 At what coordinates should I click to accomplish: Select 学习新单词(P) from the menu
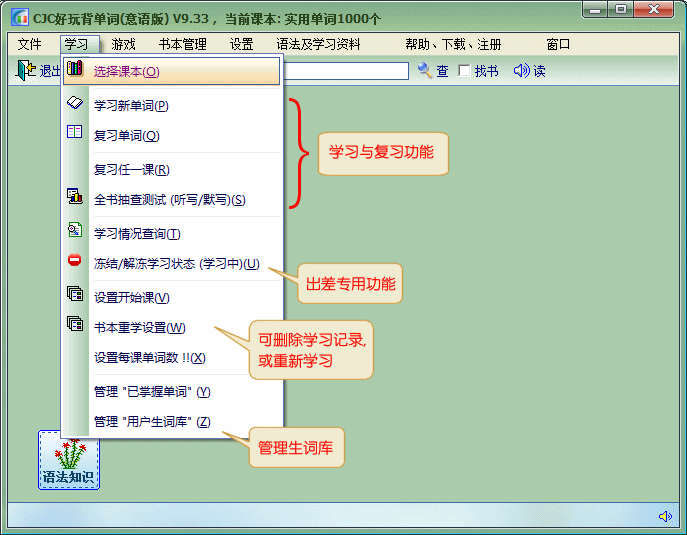131,105
